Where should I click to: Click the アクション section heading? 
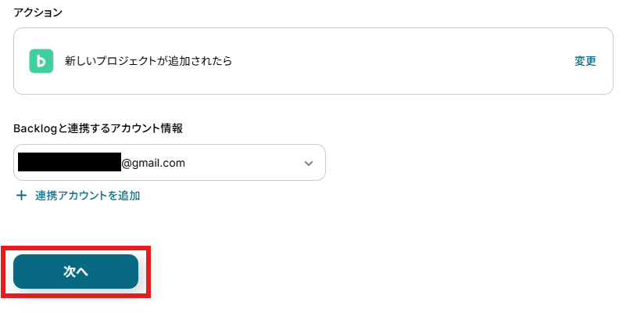click(x=38, y=13)
